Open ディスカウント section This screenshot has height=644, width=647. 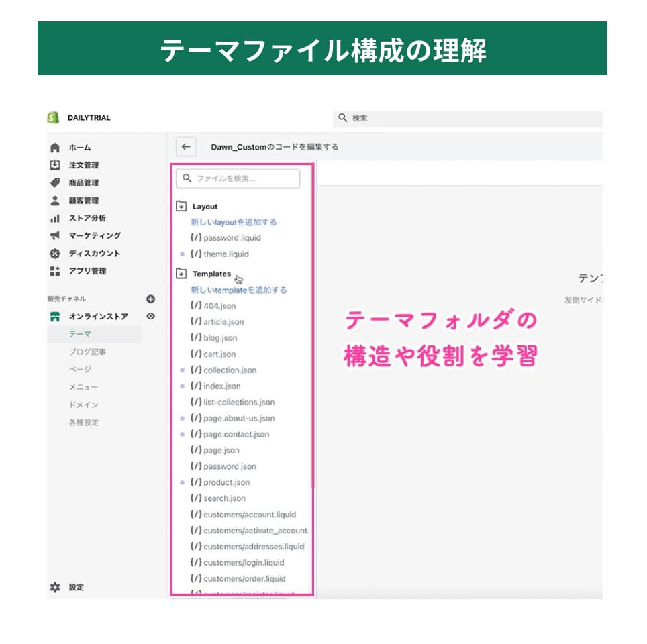tap(94, 254)
